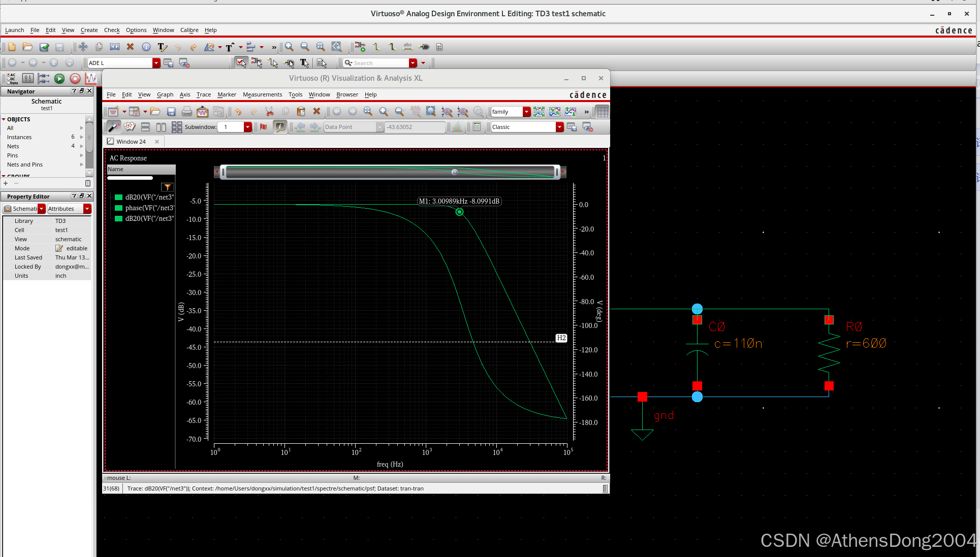Open the Measurements menu
Screen dimensions: 980x557
262,94
